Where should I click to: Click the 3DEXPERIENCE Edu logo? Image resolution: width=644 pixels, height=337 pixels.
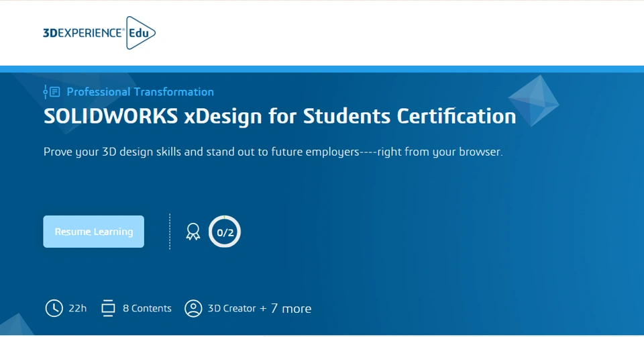coord(99,33)
